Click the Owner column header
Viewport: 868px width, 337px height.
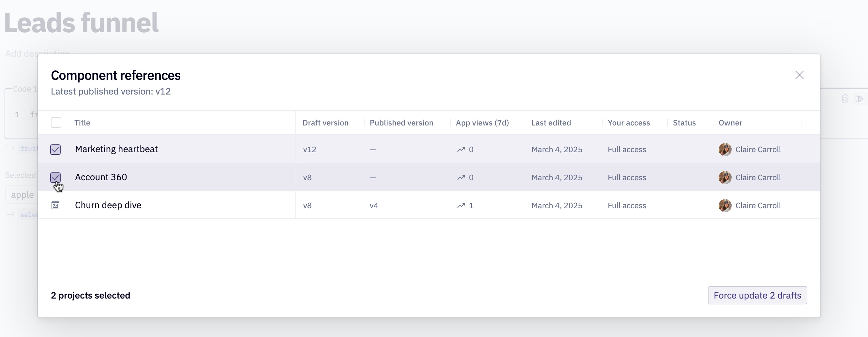[x=730, y=123]
